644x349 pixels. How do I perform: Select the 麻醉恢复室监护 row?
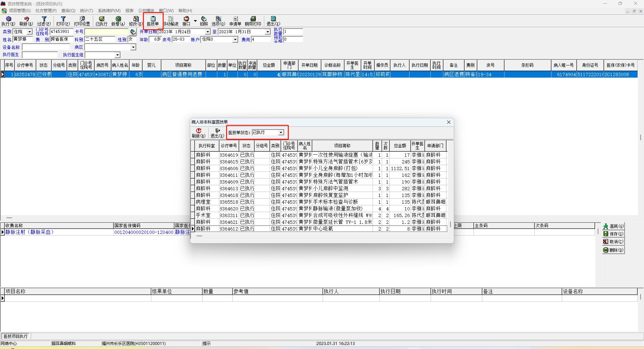[x=321, y=195]
